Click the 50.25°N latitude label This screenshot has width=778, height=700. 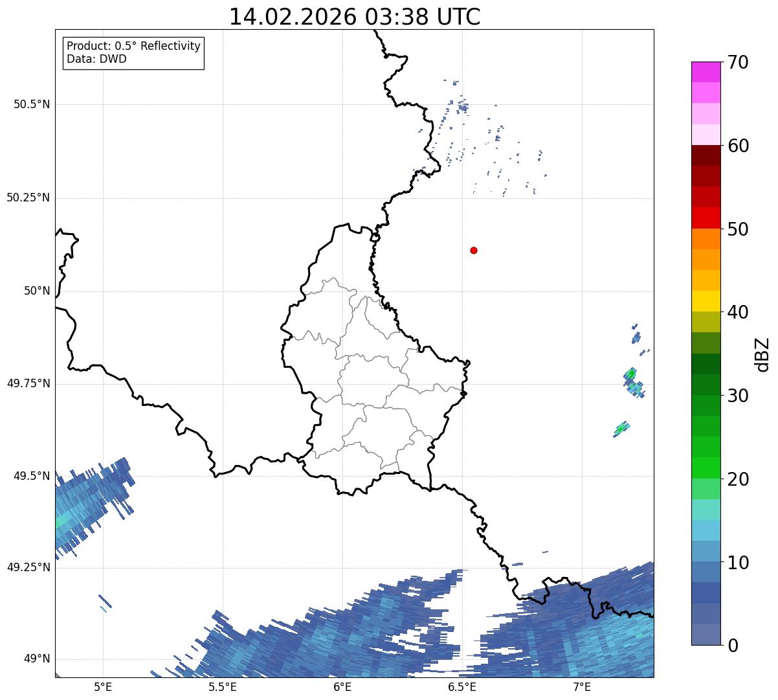pyautogui.click(x=28, y=198)
